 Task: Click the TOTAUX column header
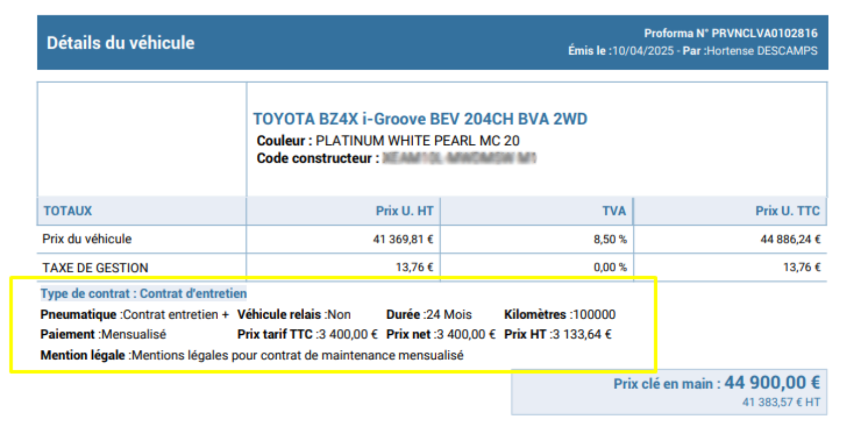68,211
